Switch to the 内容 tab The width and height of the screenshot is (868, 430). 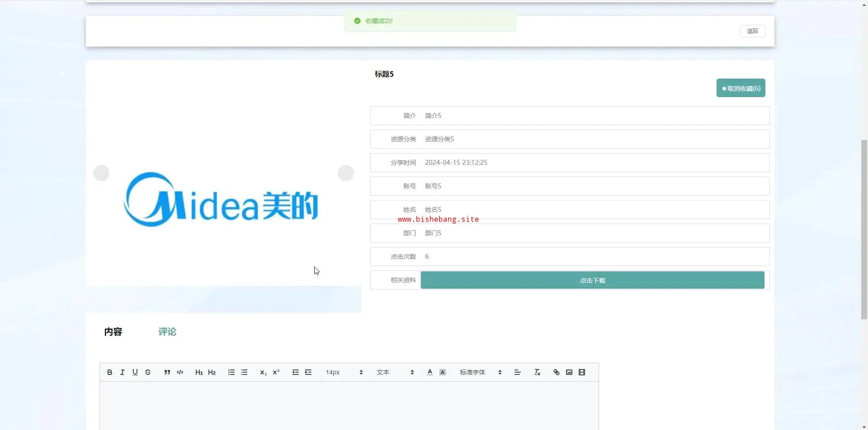pyautogui.click(x=113, y=332)
